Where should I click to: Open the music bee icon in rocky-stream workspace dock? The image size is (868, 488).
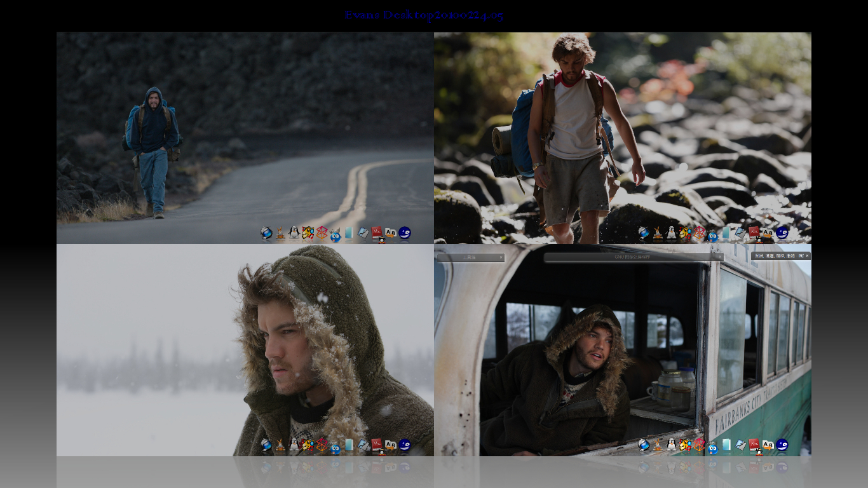coord(685,233)
